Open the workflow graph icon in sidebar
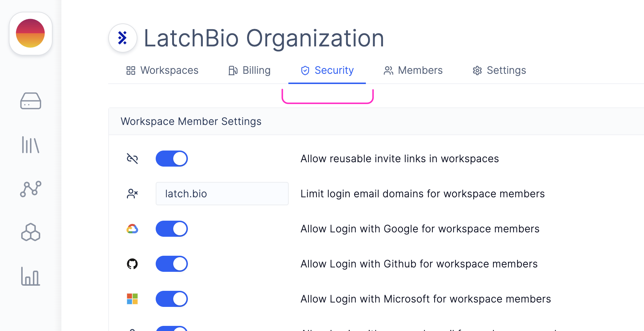 [31, 189]
